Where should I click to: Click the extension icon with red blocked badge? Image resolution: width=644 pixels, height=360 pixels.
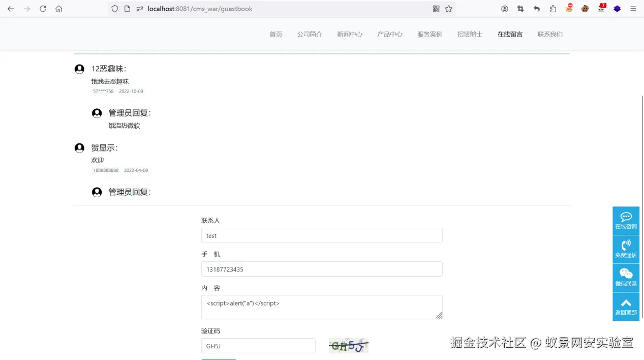point(569,8)
